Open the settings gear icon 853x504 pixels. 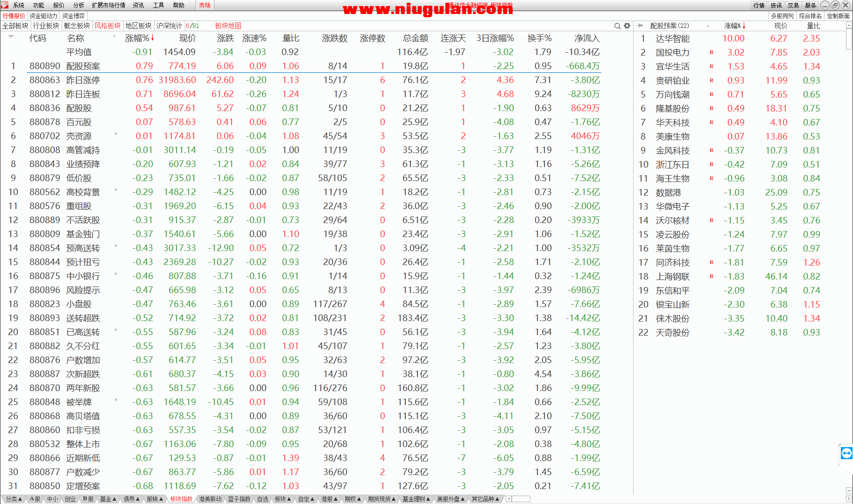point(627,26)
